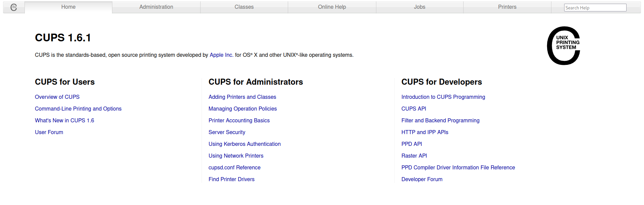Viewport: 644px width, 205px height.
Task: Open PPD Compiler Driver Information File Reference
Action: (458, 168)
